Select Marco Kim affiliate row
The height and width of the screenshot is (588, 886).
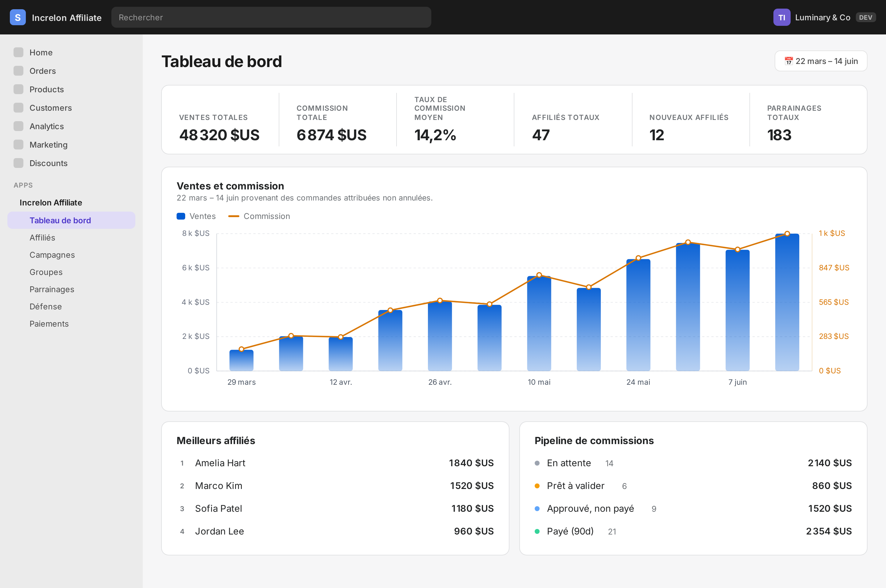(335, 486)
